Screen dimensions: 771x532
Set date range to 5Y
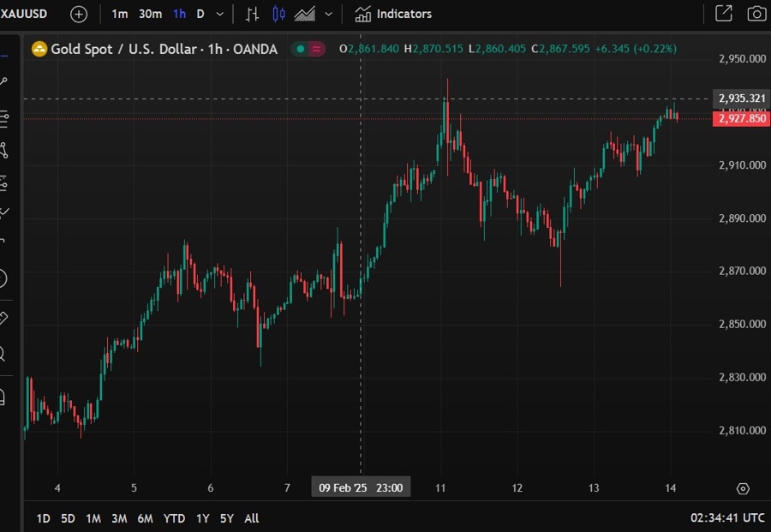pos(227,518)
